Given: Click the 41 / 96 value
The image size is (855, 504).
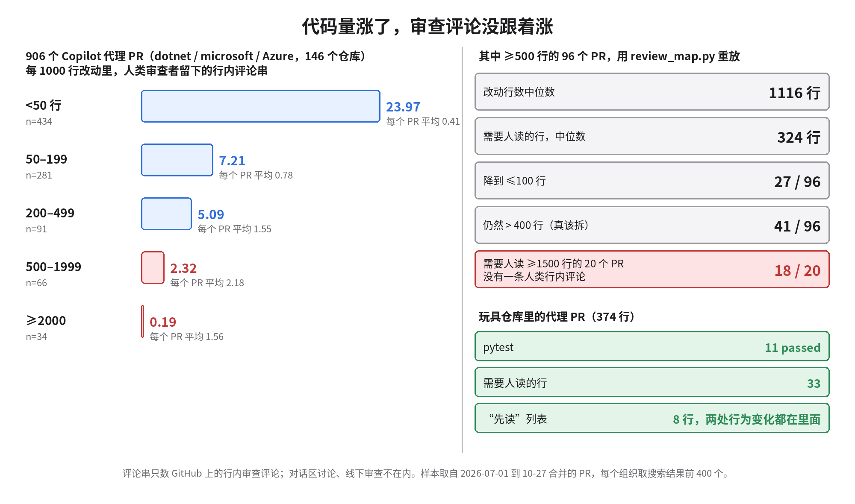Looking at the screenshot, I should [x=797, y=226].
